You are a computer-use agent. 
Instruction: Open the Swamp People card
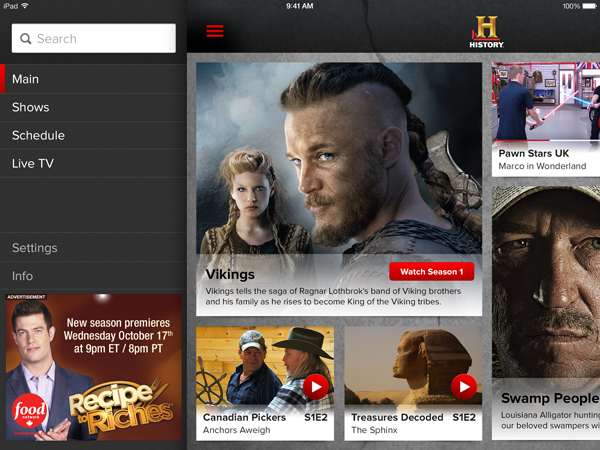pos(546,313)
